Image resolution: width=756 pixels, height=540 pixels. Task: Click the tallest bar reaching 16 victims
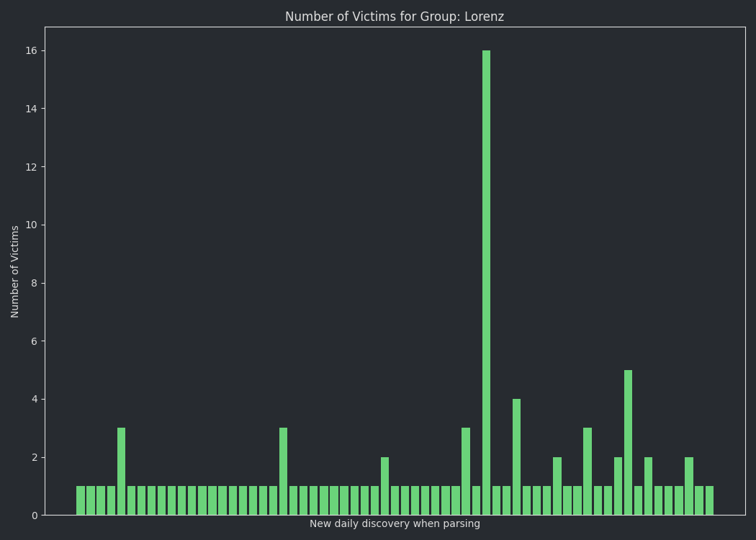point(486,282)
